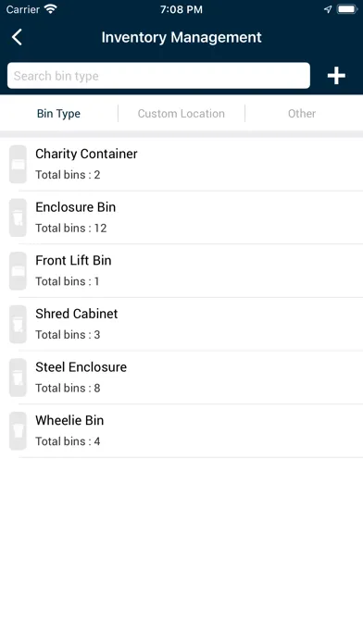Viewport: 363px width, 644px height.
Task: Switch to the Custom Location tab
Action: [x=181, y=114]
